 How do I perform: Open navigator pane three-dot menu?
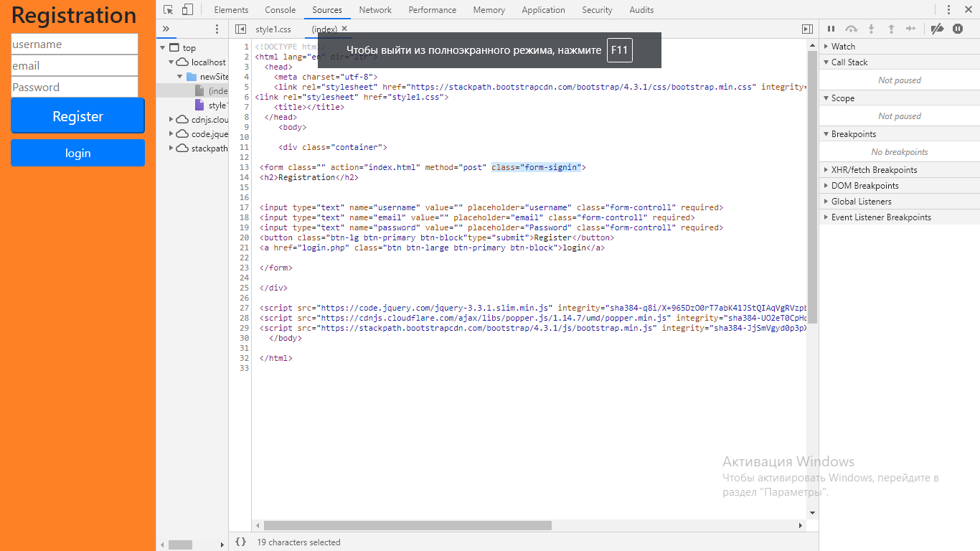coord(217,29)
